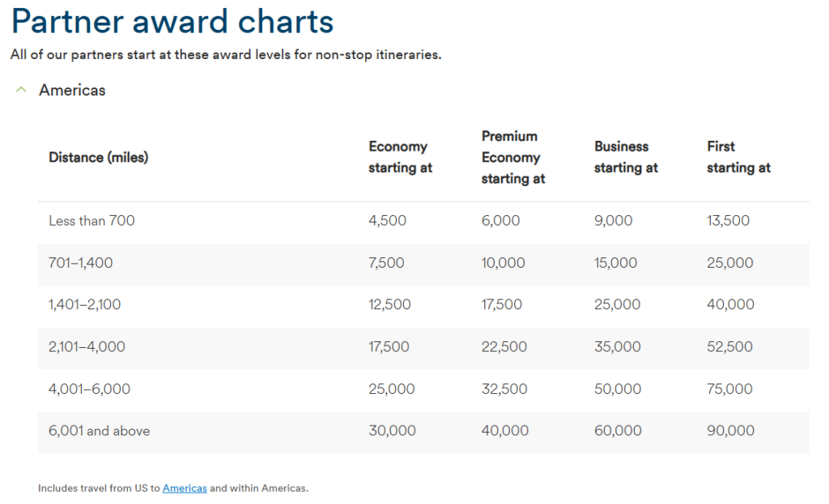
Task: Click the Americas section header label
Action: tap(71, 90)
